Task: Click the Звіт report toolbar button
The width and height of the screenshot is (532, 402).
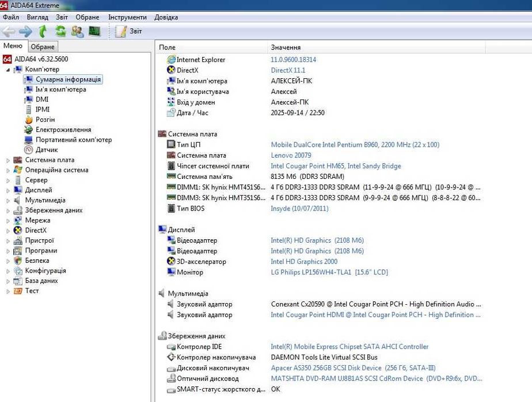Action: point(128,31)
